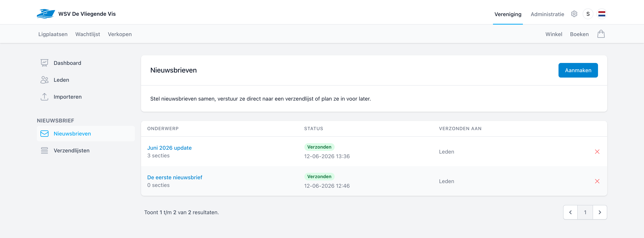
Task: Click the 'Toont 1 t/m 2 van 2 resultaten' text
Action: click(x=182, y=212)
